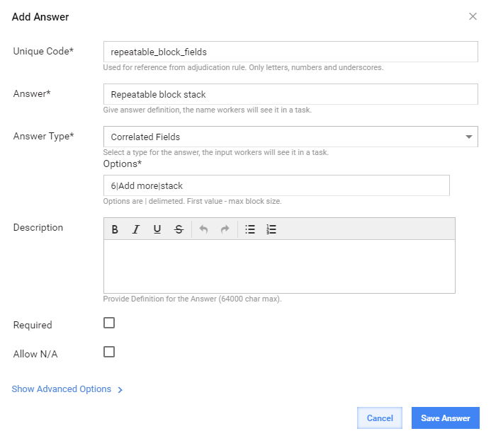Tick the Allow N/A checkbox
This screenshot has width=491, height=448.
[x=109, y=352]
